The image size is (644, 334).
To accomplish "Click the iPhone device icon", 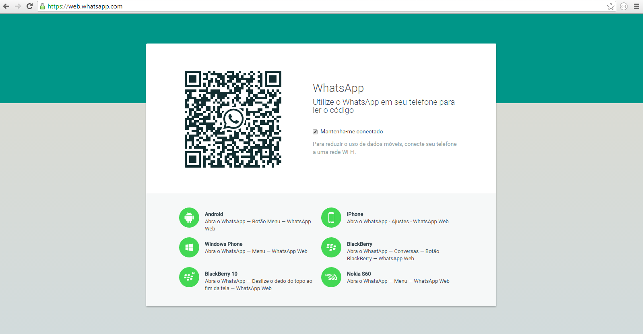I will pyautogui.click(x=331, y=218).
